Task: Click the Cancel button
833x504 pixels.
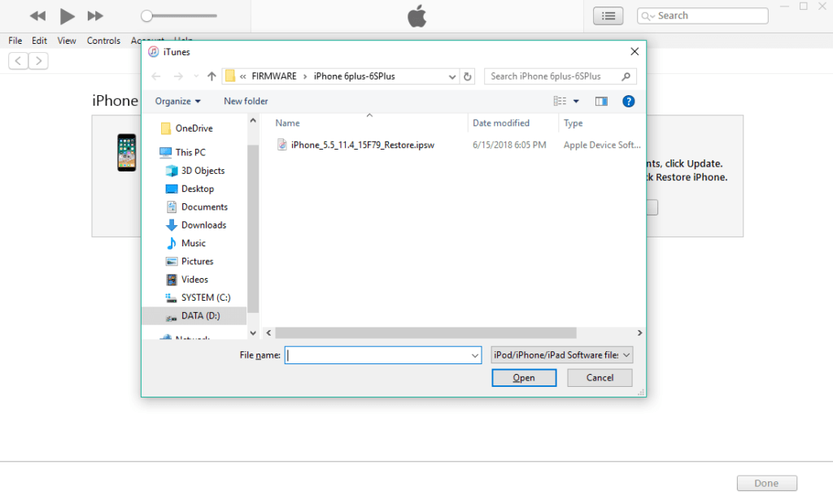Action: 600,378
